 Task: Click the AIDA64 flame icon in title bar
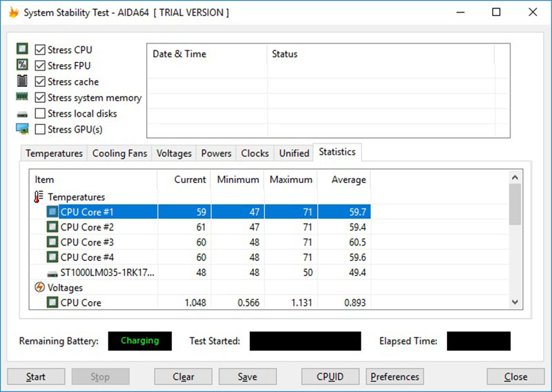click(14, 12)
